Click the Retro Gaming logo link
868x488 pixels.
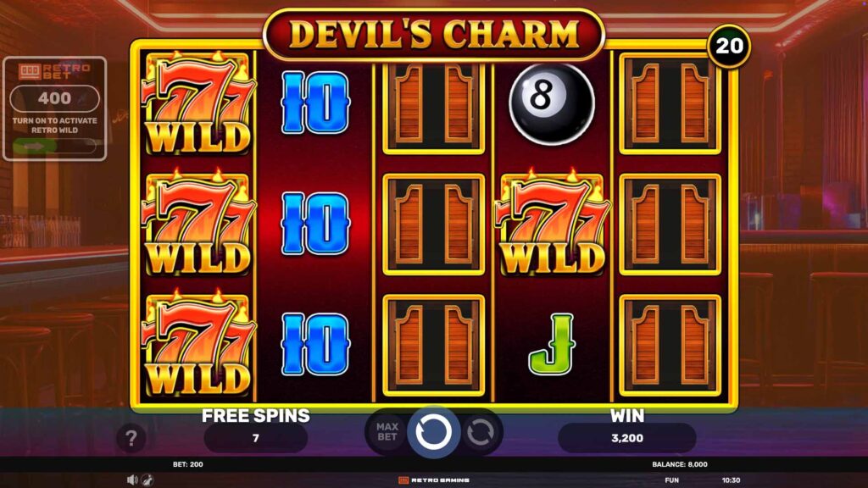point(433,480)
